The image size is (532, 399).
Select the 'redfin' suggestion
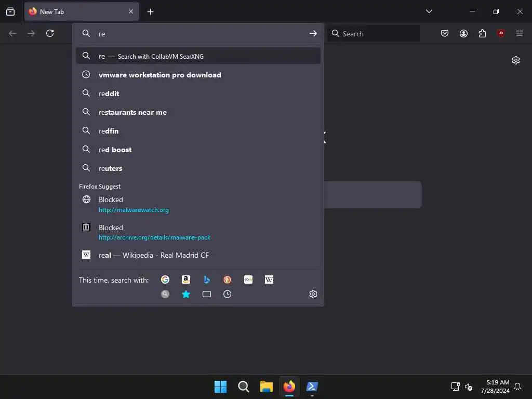pyautogui.click(x=198, y=130)
